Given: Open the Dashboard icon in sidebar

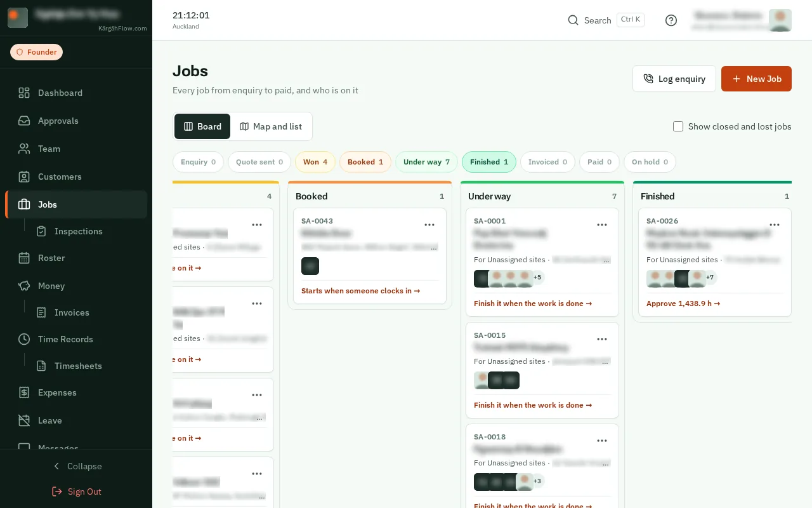Looking at the screenshot, I should tap(24, 93).
